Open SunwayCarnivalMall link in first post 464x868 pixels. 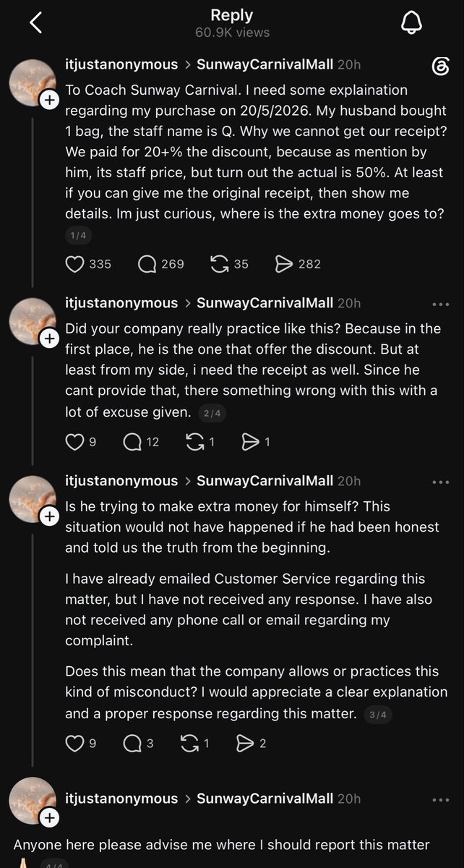[265, 64]
